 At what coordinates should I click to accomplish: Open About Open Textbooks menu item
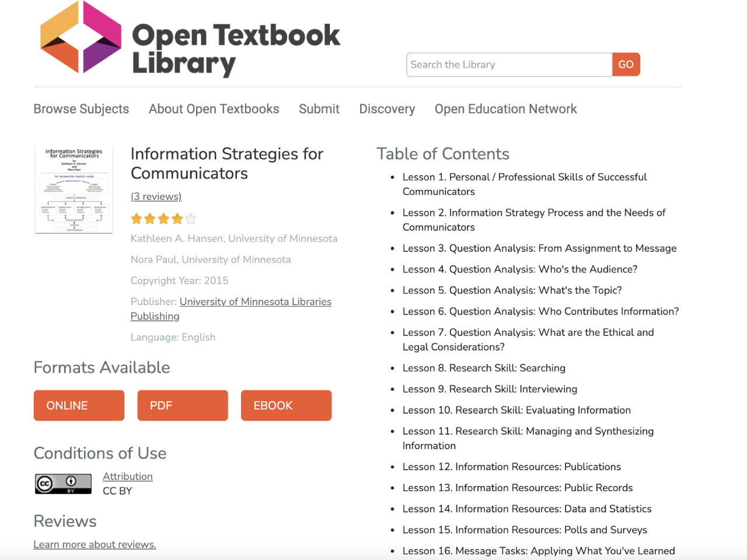pyautogui.click(x=214, y=109)
